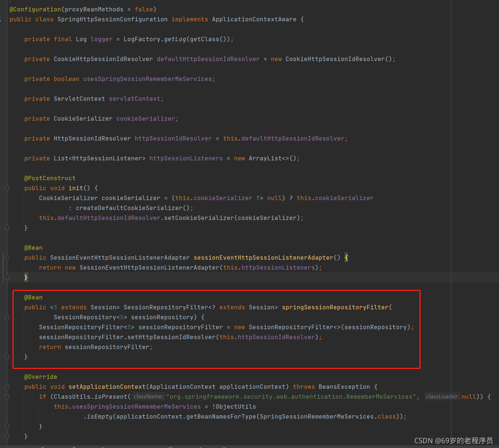Viewport: 499px width, 448px height.
Task: Click highlighted closing brace on current line
Action: click(26, 278)
